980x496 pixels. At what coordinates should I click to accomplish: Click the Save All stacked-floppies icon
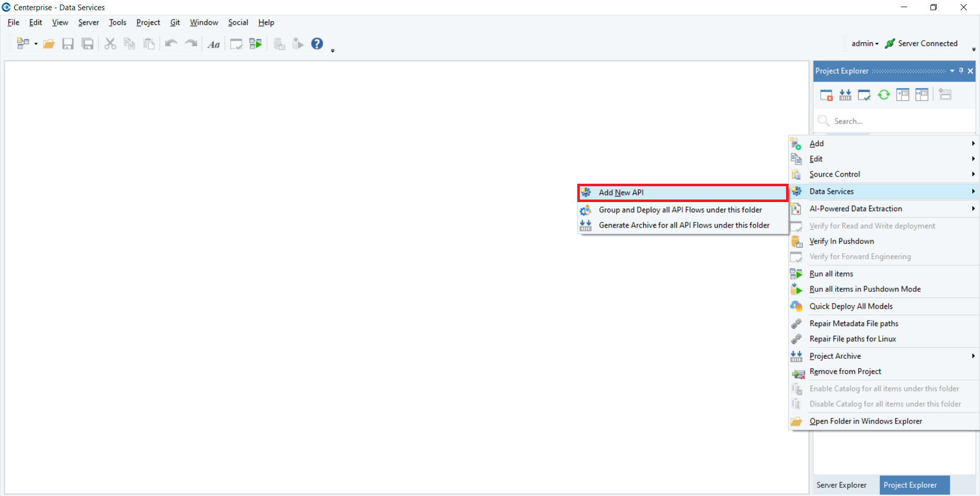[88, 44]
